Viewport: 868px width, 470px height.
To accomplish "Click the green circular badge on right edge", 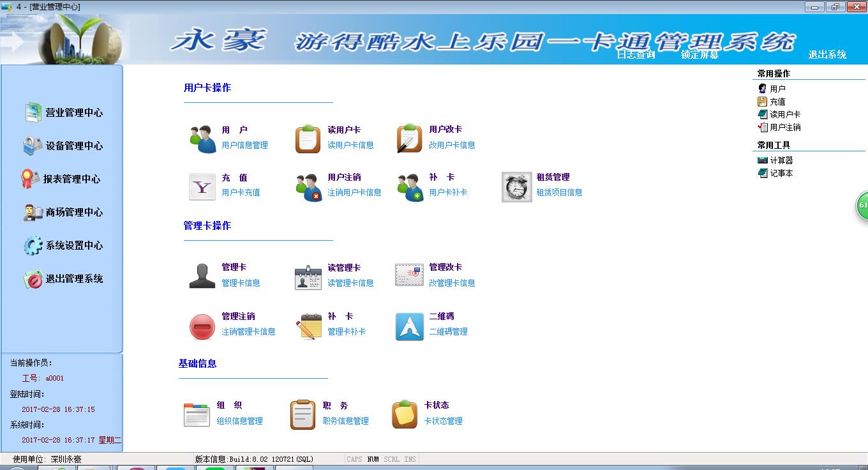I will 863,206.
